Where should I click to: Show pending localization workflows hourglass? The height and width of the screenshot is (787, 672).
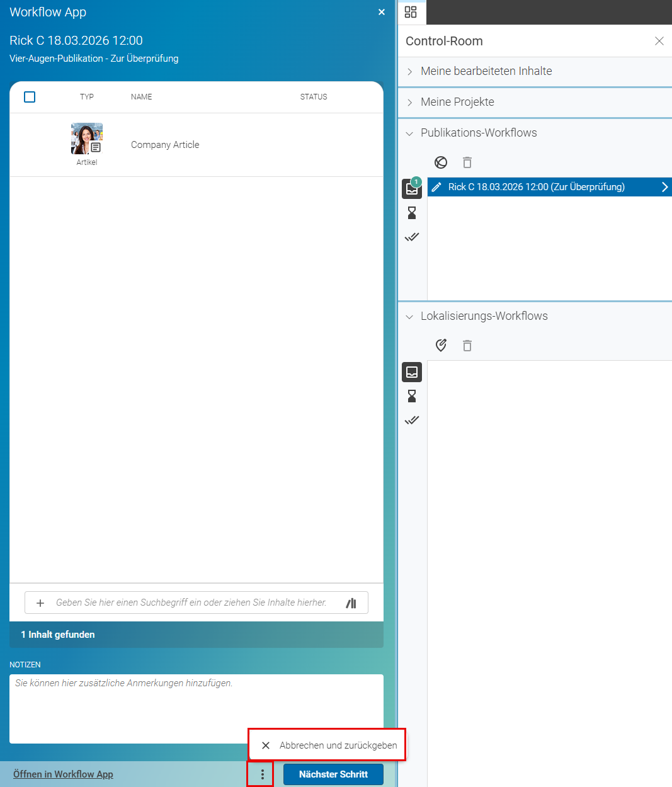[412, 396]
